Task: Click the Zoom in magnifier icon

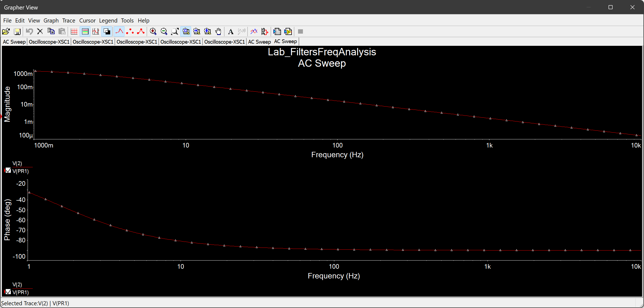Action: [153, 31]
